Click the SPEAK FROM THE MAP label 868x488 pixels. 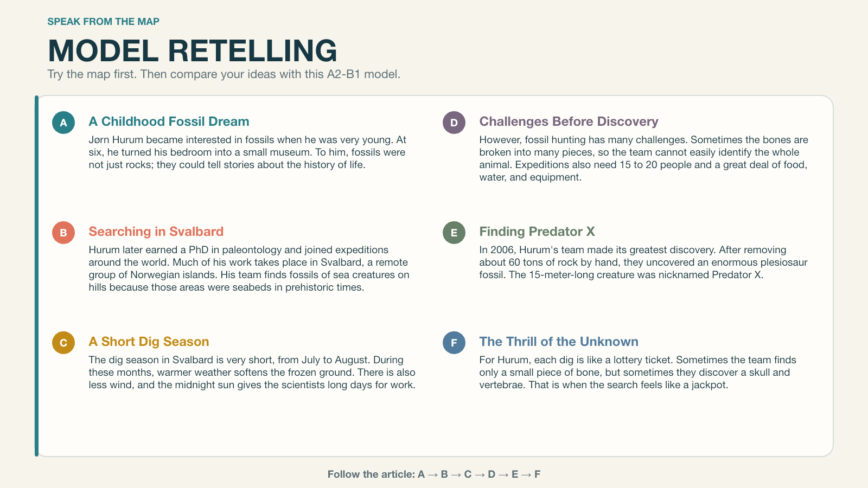click(104, 22)
